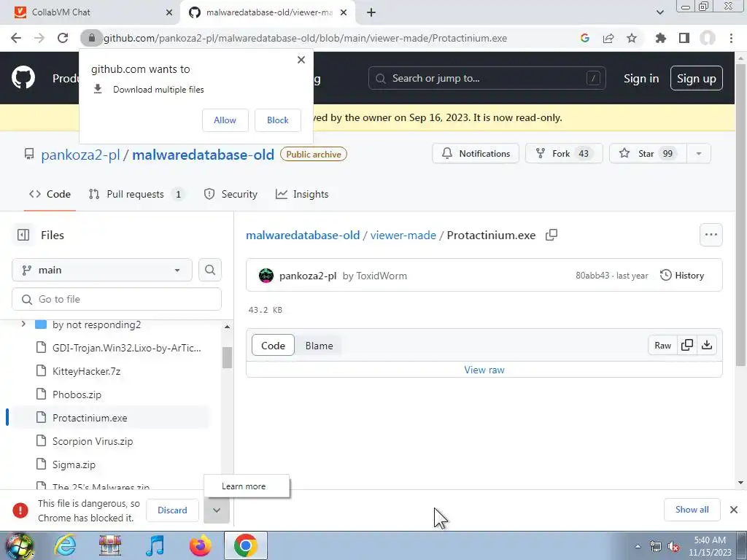Discard the blocked dangerous file
Screen dimensions: 747x560
(x=172, y=510)
